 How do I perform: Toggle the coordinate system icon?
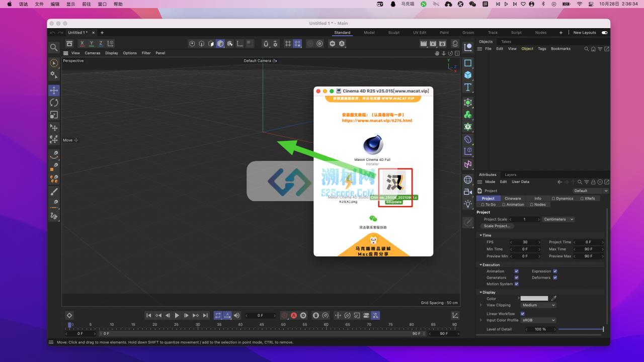coord(111,44)
